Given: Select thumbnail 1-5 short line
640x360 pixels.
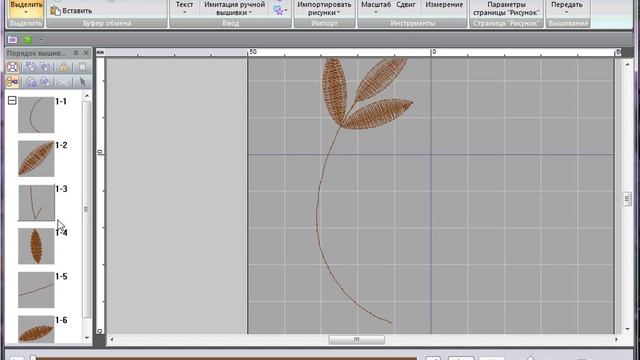Looking at the screenshot, I should 36,290.
